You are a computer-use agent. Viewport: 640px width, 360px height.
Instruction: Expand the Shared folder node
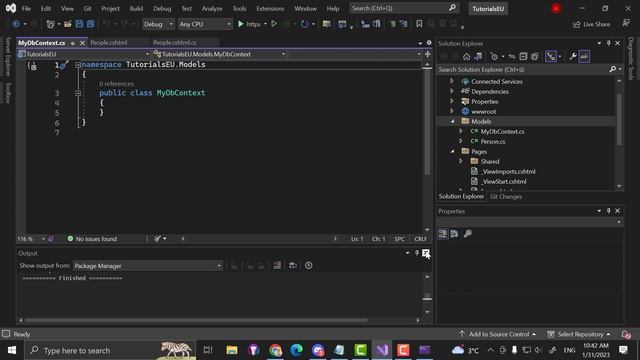pos(461,161)
